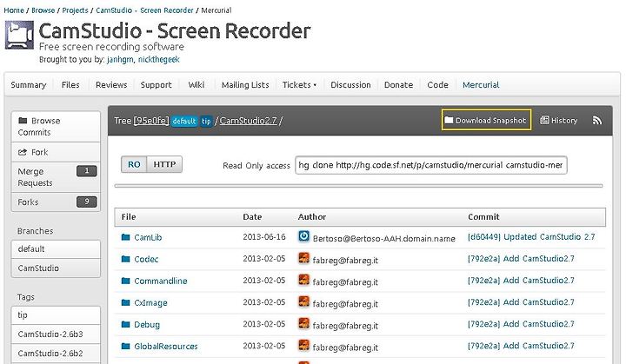Click the tip label badge in header
Viewport: 626px width, 364px height.
pyautogui.click(x=206, y=121)
